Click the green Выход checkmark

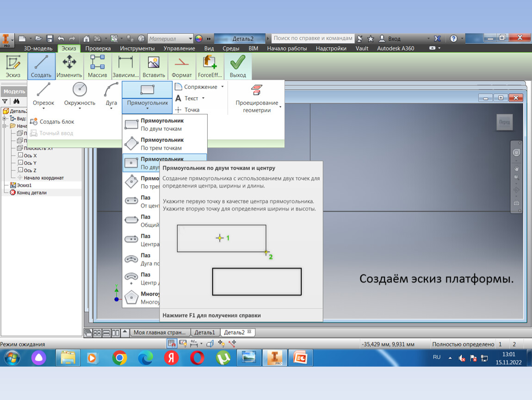[238, 67]
